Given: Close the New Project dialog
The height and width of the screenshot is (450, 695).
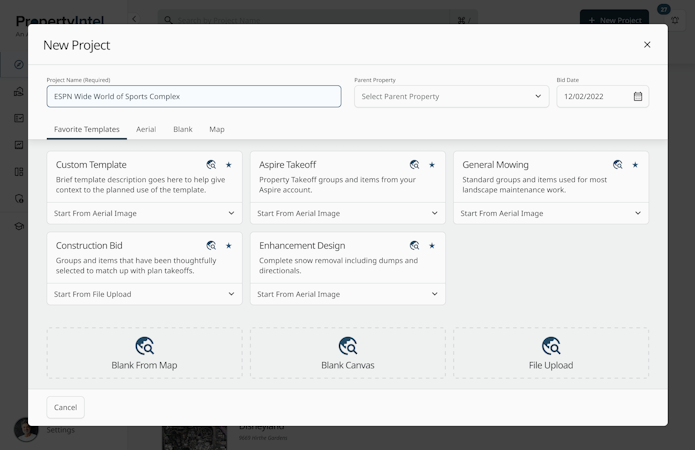Looking at the screenshot, I should tap(647, 45).
